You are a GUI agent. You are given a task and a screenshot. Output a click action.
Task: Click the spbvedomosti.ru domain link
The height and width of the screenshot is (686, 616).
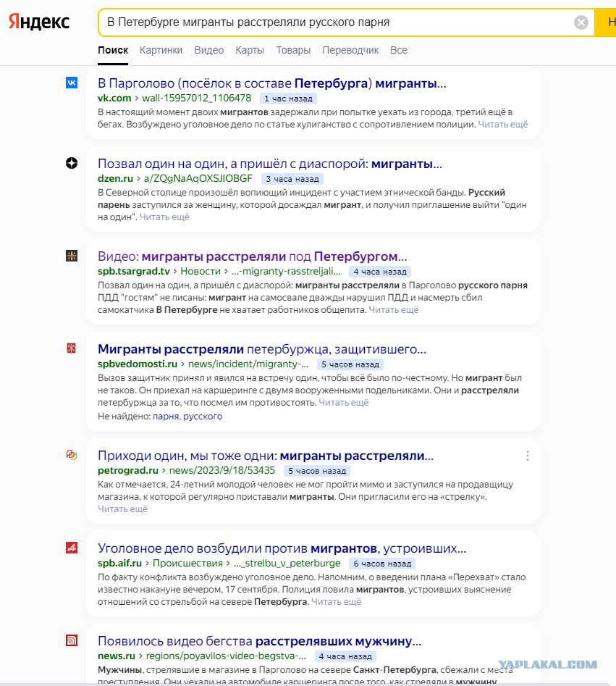click(138, 364)
